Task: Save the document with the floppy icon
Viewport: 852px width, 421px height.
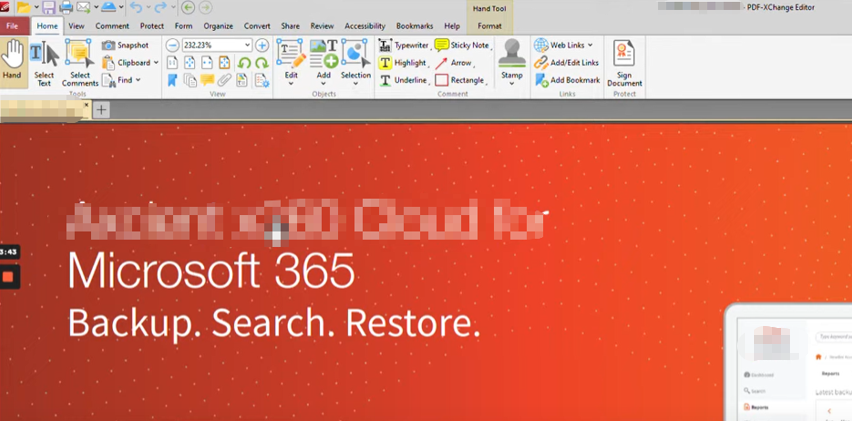Action: point(49,7)
